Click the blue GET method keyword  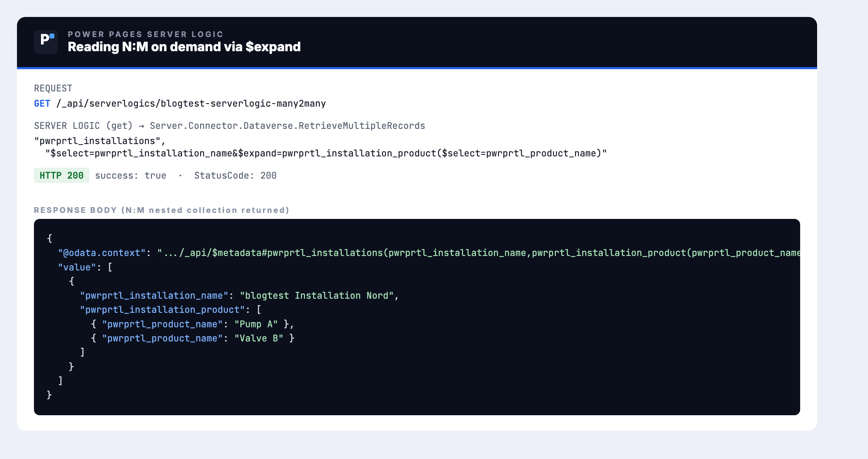tap(42, 103)
